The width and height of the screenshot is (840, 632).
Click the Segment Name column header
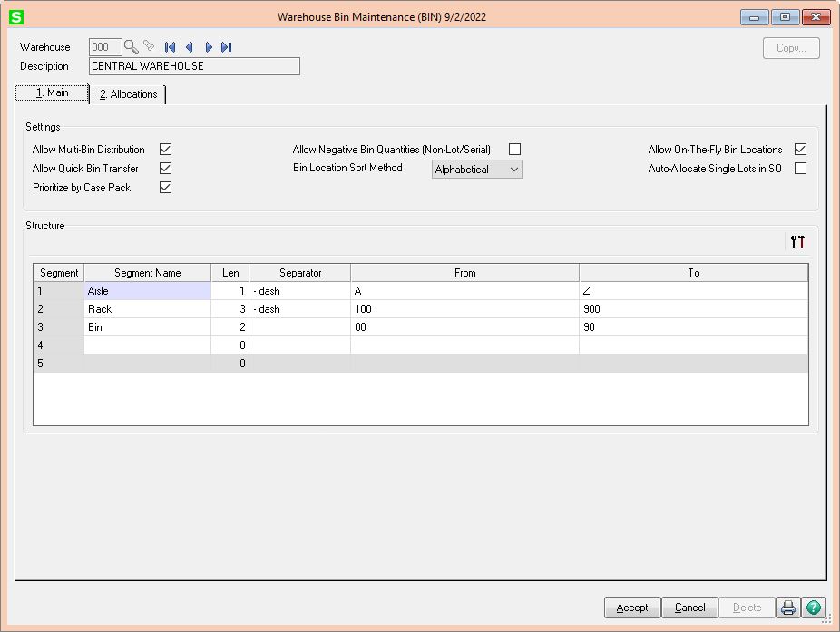147,273
